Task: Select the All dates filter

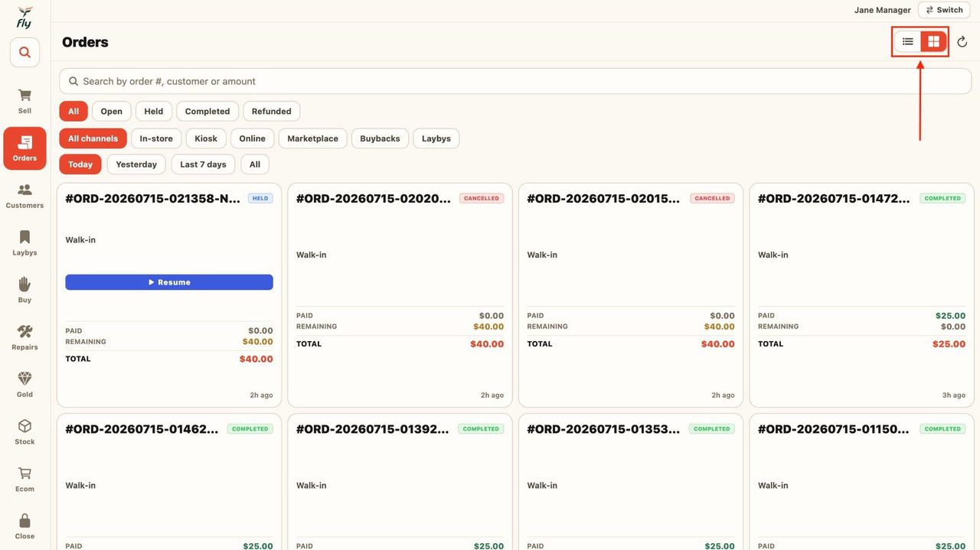Action: point(255,164)
